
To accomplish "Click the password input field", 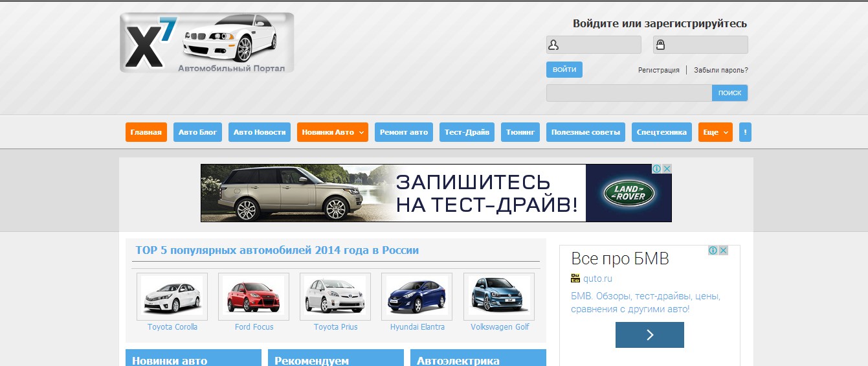I will click(x=700, y=45).
